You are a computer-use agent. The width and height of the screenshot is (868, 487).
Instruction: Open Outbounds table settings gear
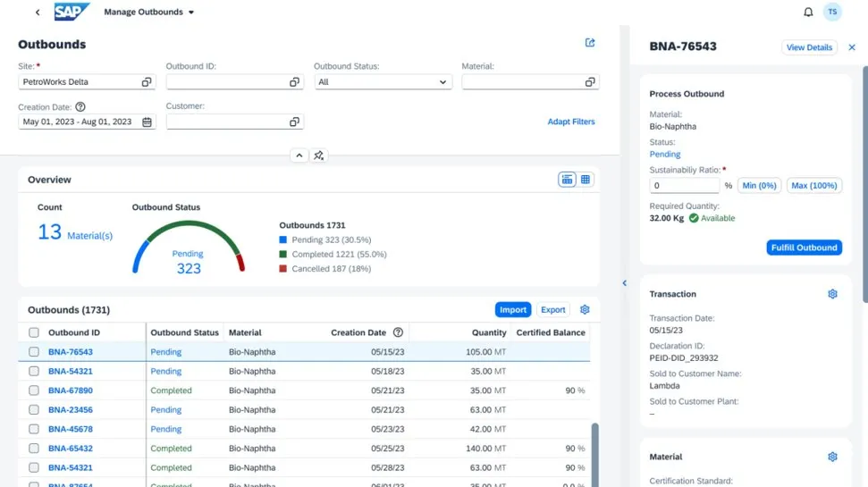(585, 310)
